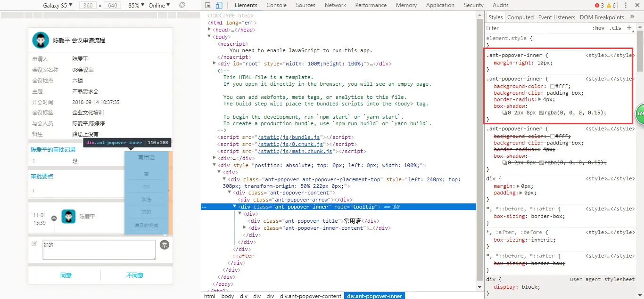644x299 pixels.
Task: Switch to the Sources tab
Action: tap(305, 5)
